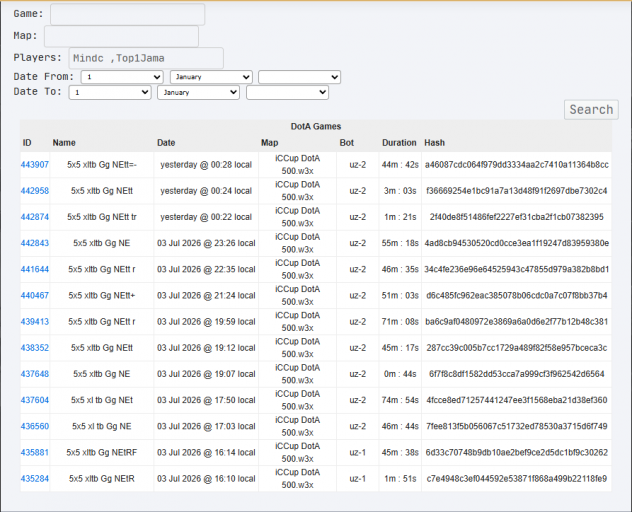
Task: Click date 'yesterday @ 00:24 local'
Action: [206, 191]
